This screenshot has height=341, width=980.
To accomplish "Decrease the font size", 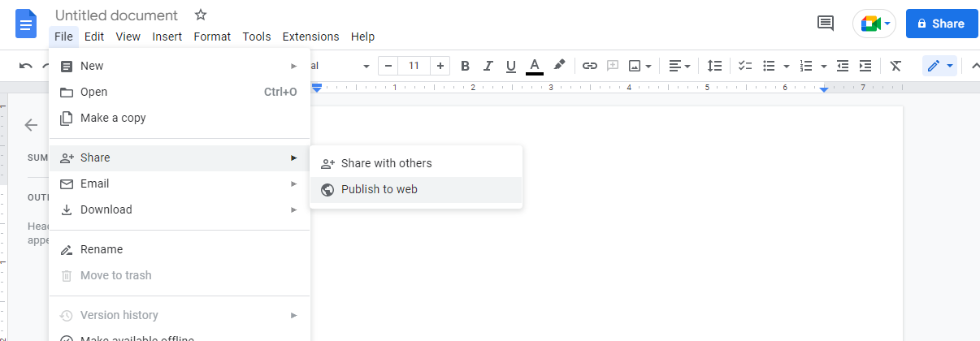I will (388, 66).
